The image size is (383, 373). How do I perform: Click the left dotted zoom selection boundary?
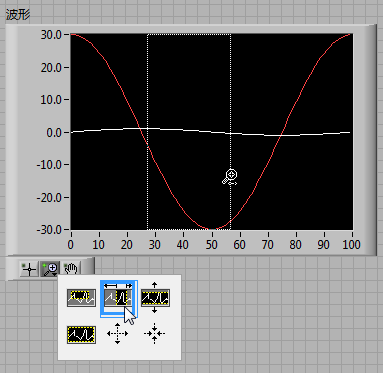pyautogui.click(x=147, y=132)
